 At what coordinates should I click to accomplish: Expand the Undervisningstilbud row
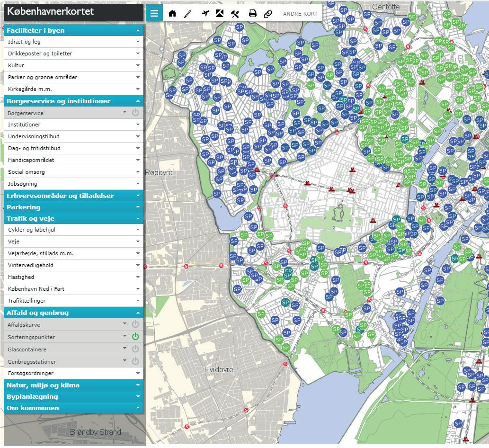click(73, 137)
